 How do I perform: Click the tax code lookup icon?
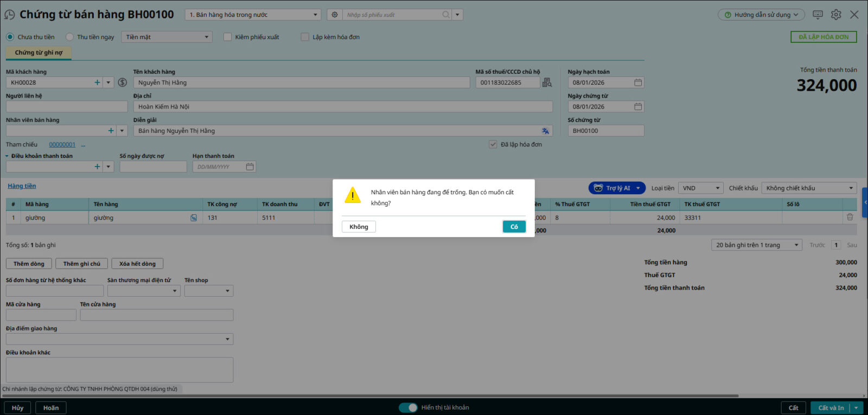[x=547, y=82]
